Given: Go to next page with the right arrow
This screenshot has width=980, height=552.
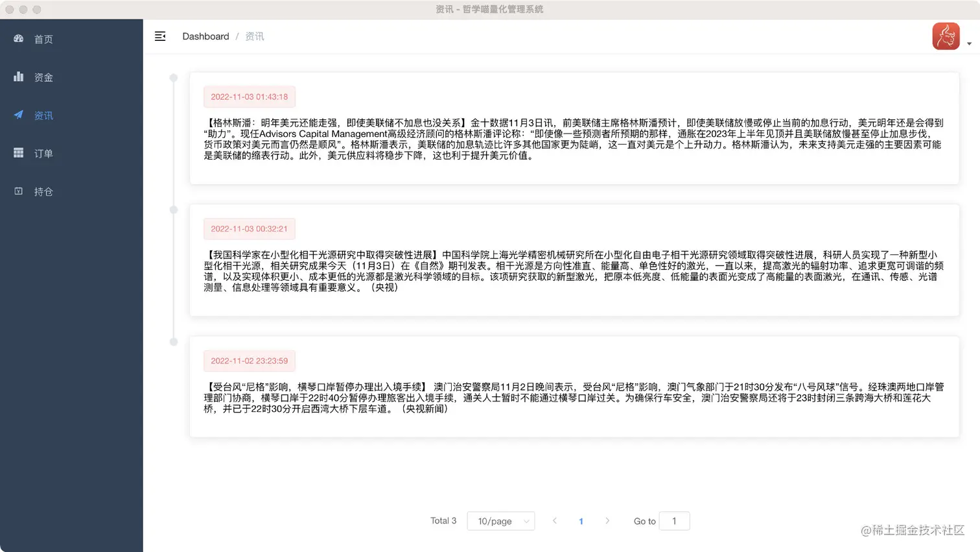Looking at the screenshot, I should click(x=607, y=521).
